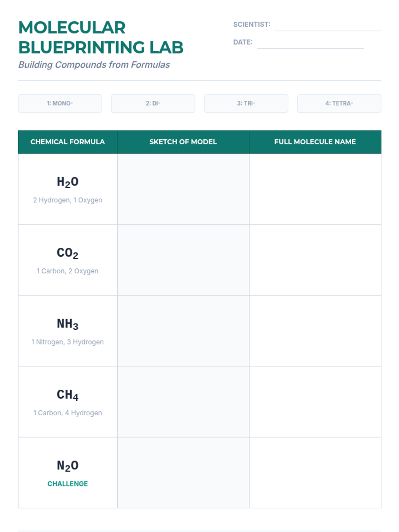This screenshot has width=399, height=532.
Task: Click the name cell for NH3
Action: (315, 331)
